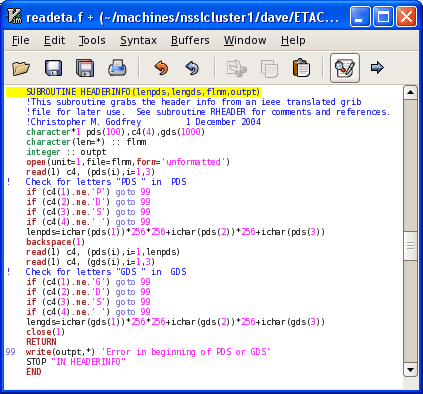Click the scrollbar up arrow
This screenshot has width=423, height=394.
410,92
